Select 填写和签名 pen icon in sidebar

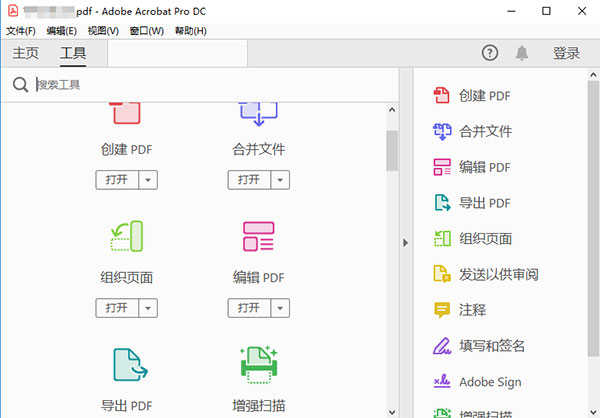[442, 346]
